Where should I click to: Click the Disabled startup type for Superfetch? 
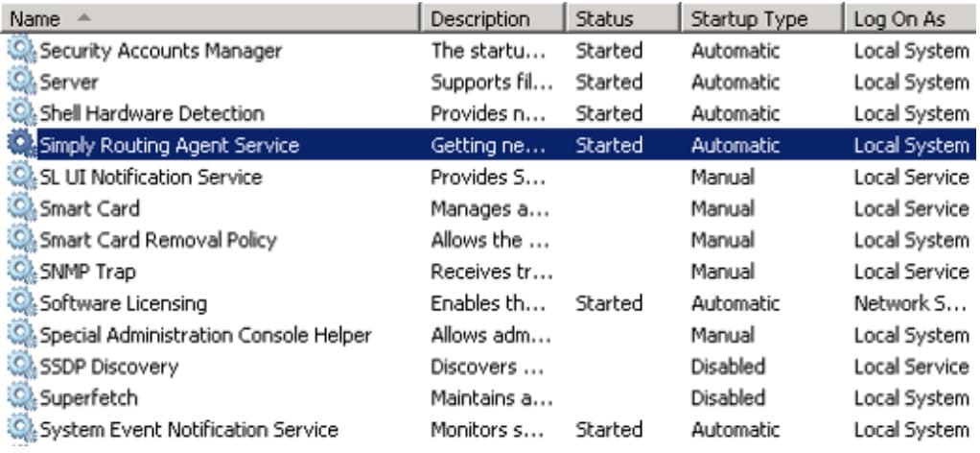(728, 398)
